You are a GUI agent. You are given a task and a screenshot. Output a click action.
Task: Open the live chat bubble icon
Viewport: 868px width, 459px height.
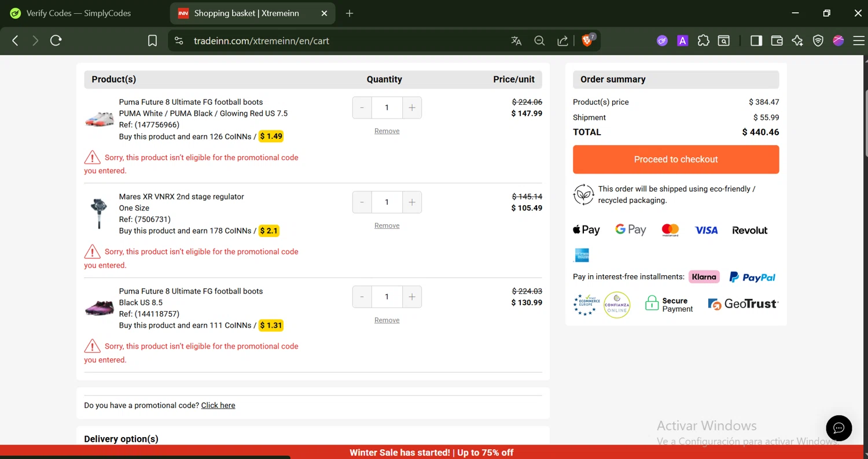tap(839, 428)
